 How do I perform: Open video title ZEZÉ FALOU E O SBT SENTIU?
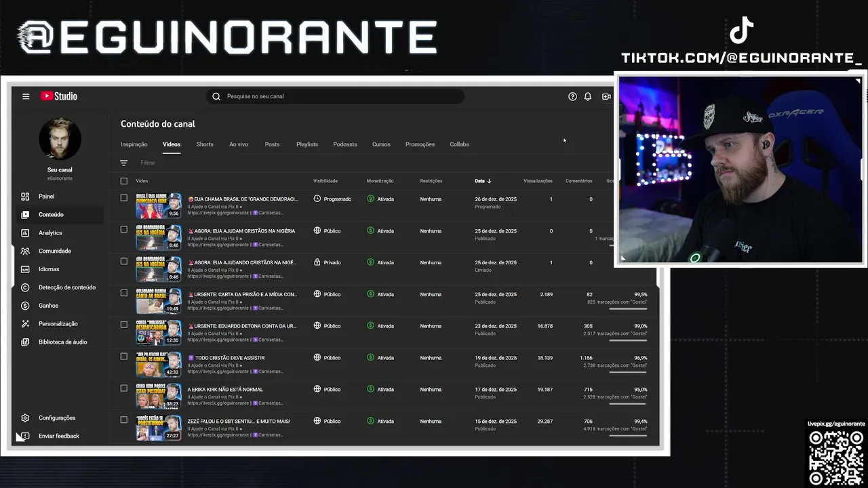pos(239,422)
